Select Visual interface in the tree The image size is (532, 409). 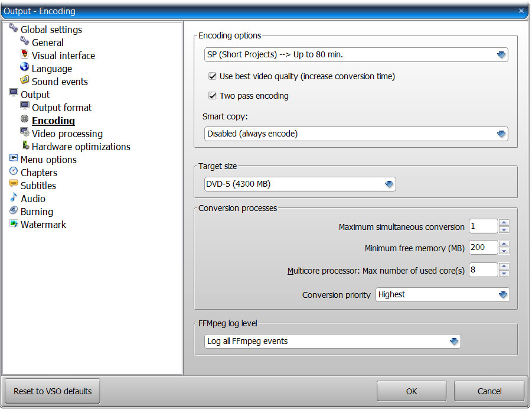(63, 56)
